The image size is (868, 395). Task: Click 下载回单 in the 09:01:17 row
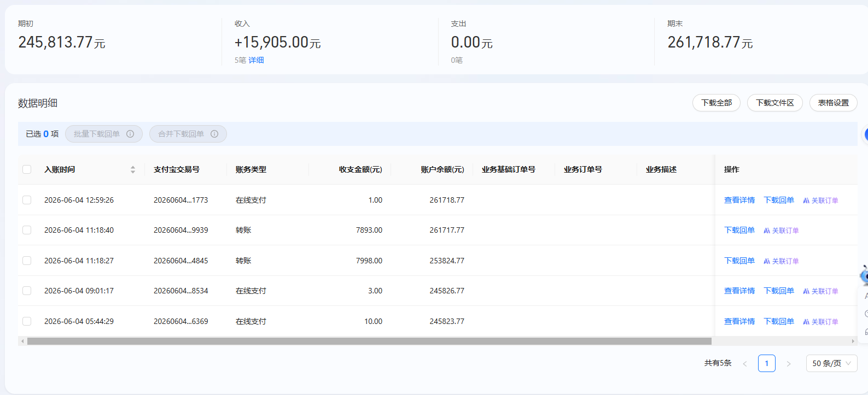[779, 291]
